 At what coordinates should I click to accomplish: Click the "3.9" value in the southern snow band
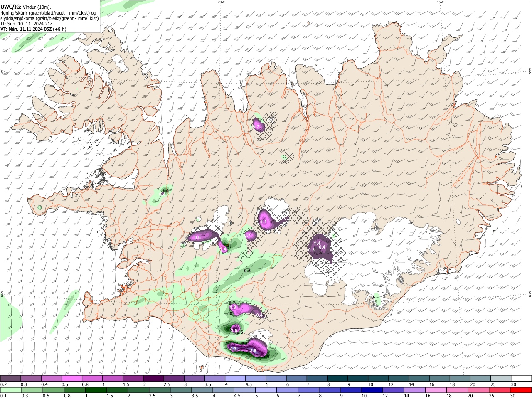253,351
